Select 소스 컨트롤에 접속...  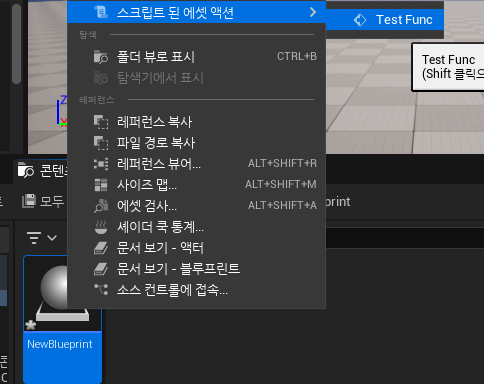(196, 290)
